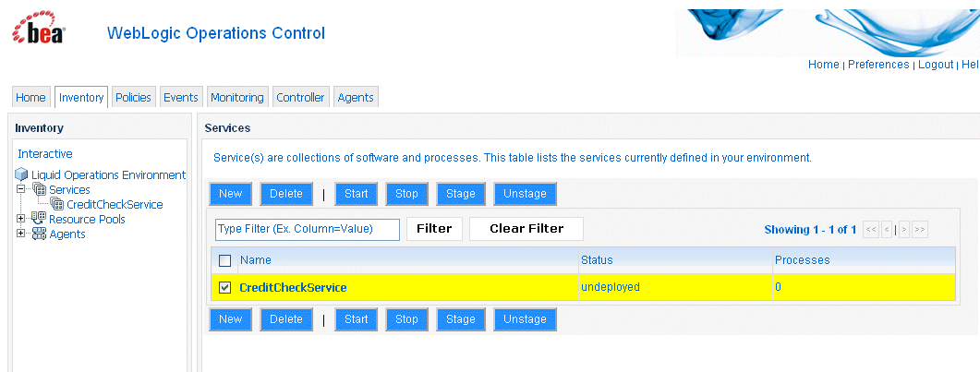Select Liquid Operations Environment tree label
The width and height of the screenshot is (980, 372).
109,175
